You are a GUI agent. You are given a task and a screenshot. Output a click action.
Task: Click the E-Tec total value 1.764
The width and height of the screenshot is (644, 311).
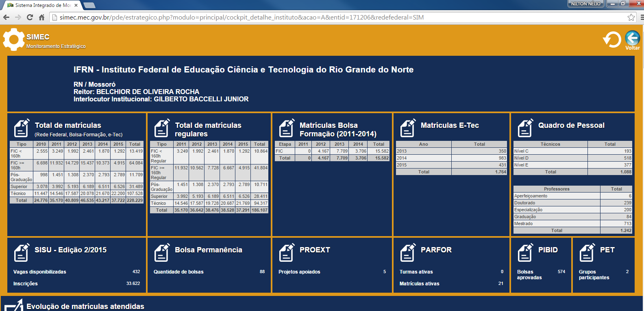tap(500, 172)
